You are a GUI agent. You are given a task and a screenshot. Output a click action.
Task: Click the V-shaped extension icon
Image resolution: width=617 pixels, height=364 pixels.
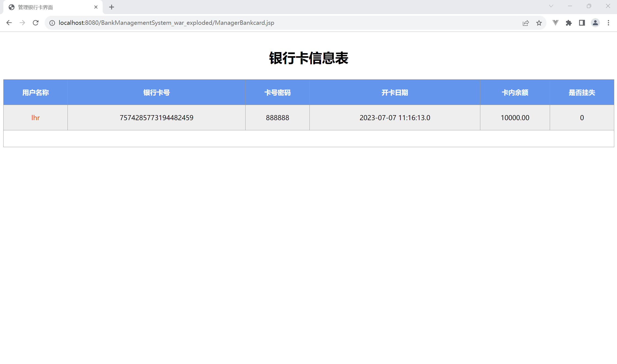pos(556,23)
